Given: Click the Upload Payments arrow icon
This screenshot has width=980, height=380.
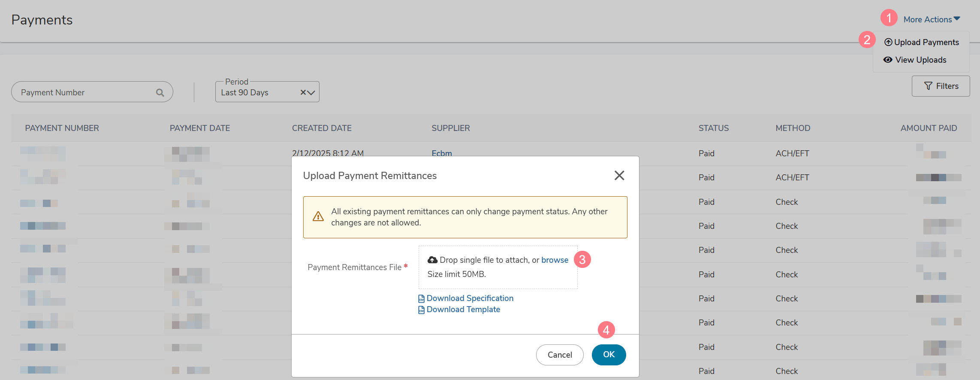Looking at the screenshot, I should tap(888, 42).
